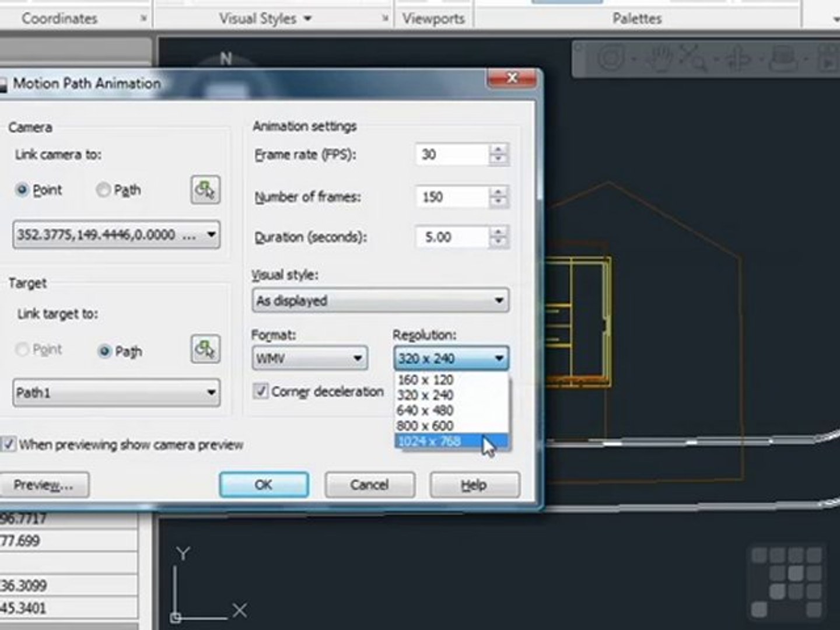Click the ViewCube compass N marker
The image size is (840, 630).
pos(226,58)
